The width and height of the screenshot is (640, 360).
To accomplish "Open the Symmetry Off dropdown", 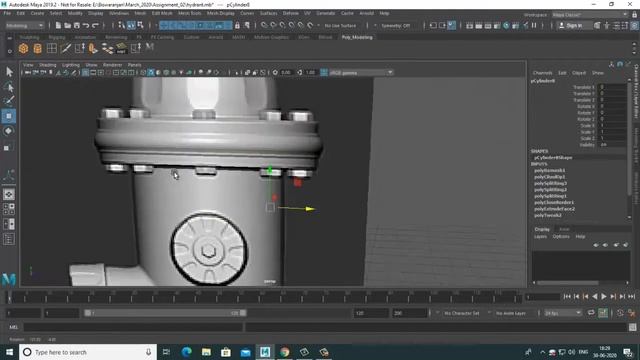I will click(x=396, y=25).
